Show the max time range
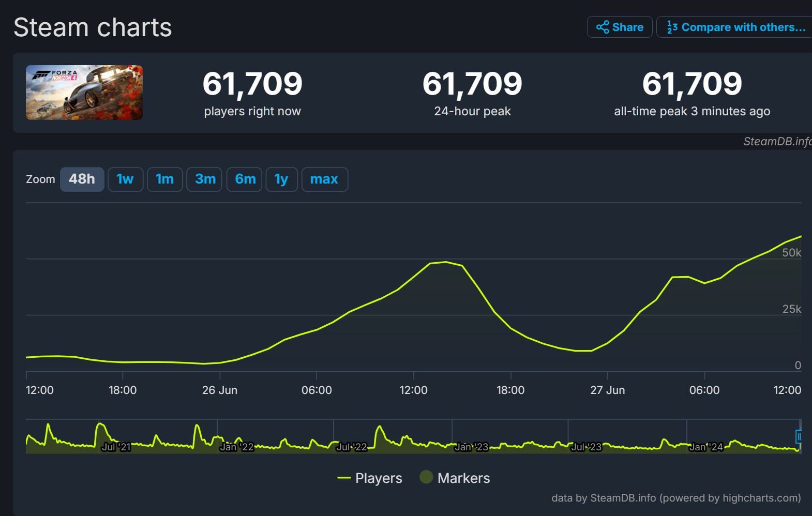 point(324,179)
